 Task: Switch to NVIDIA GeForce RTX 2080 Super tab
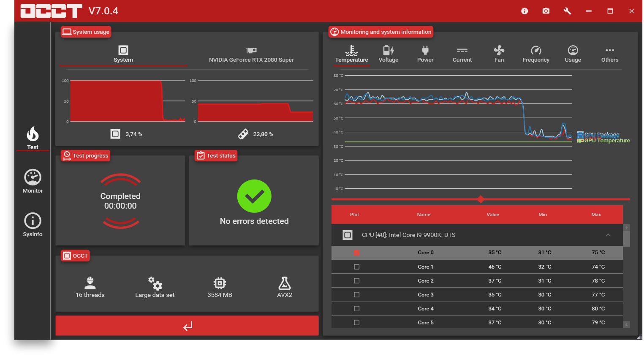[251, 54]
